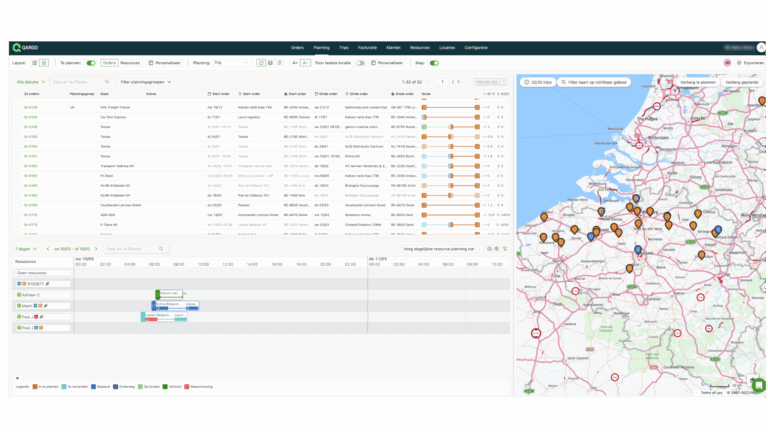Select the green trip block on Adriaan C row
The width and height of the screenshot is (768, 432).
point(169,294)
